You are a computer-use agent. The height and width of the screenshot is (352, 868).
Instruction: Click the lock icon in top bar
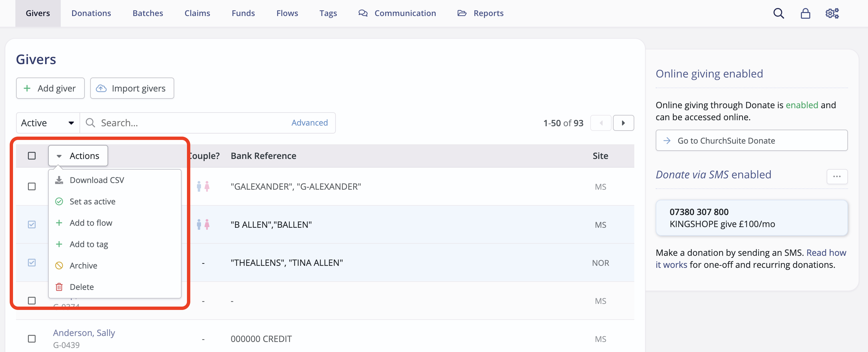805,13
